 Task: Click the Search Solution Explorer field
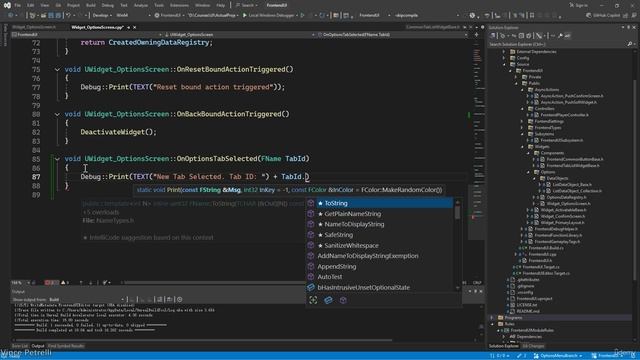(x=557, y=44)
